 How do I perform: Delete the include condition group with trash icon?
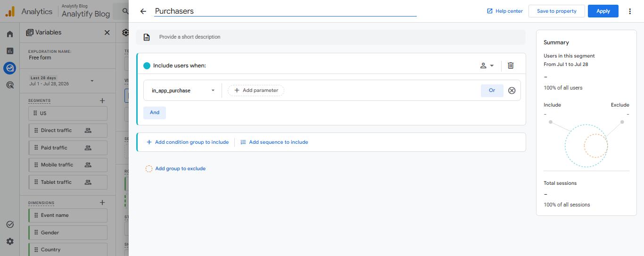(x=511, y=66)
